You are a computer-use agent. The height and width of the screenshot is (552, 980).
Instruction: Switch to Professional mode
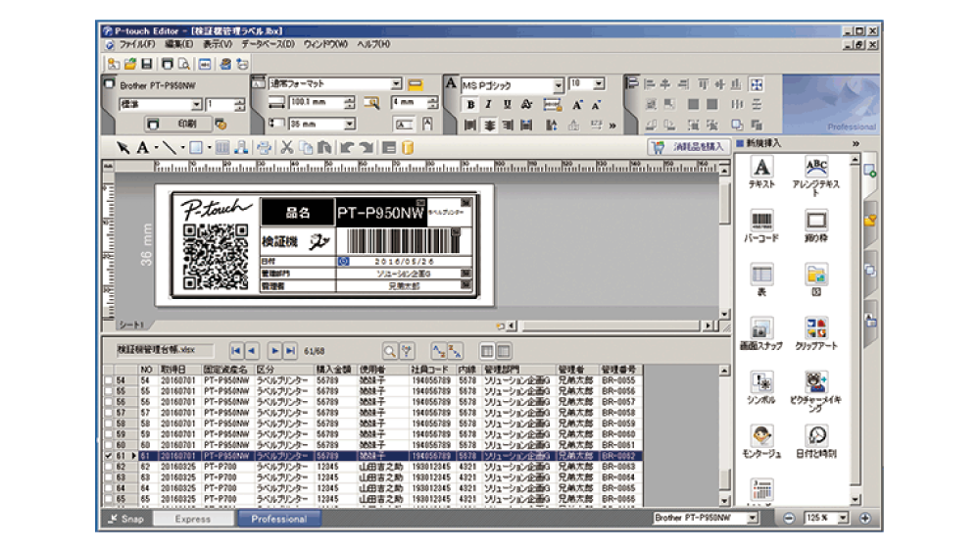pyautogui.click(x=278, y=519)
